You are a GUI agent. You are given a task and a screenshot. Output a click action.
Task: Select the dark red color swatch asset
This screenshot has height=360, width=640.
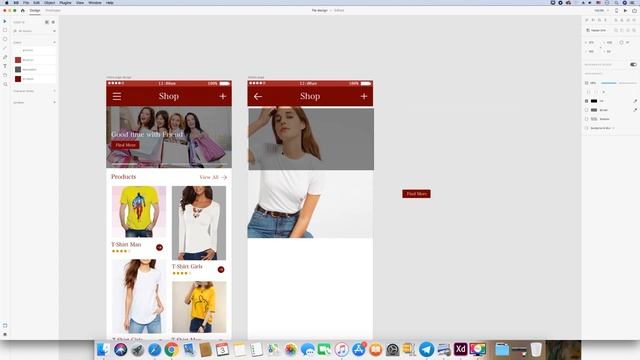point(18,79)
